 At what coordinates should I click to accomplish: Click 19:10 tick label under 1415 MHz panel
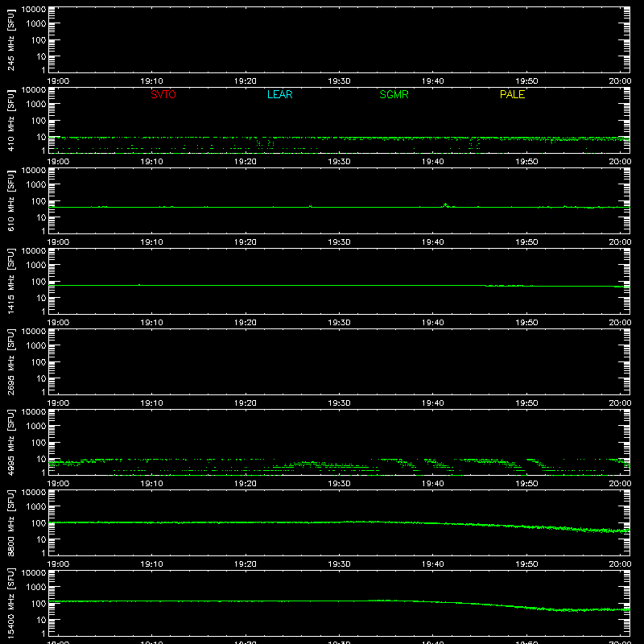point(151,323)
